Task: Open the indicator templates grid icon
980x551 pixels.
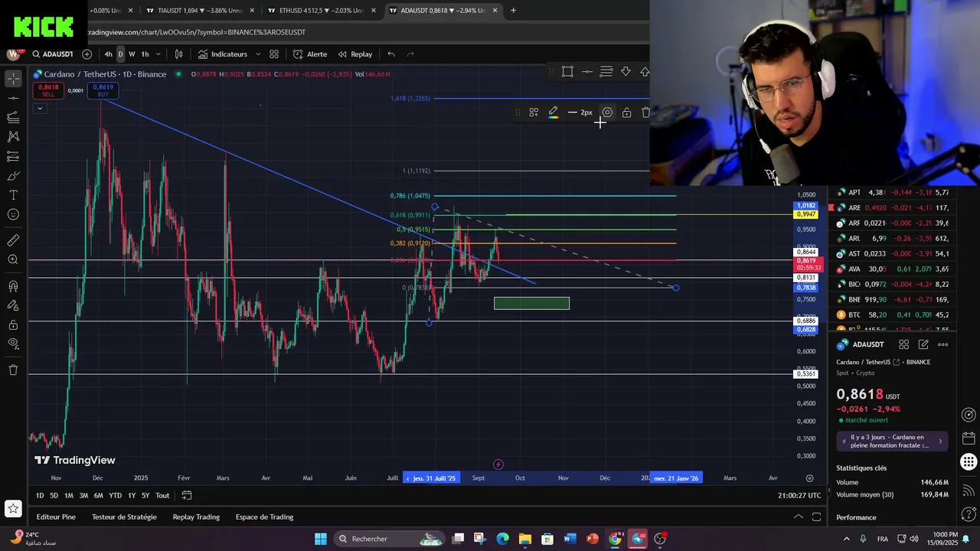Action: coord(273,54)
